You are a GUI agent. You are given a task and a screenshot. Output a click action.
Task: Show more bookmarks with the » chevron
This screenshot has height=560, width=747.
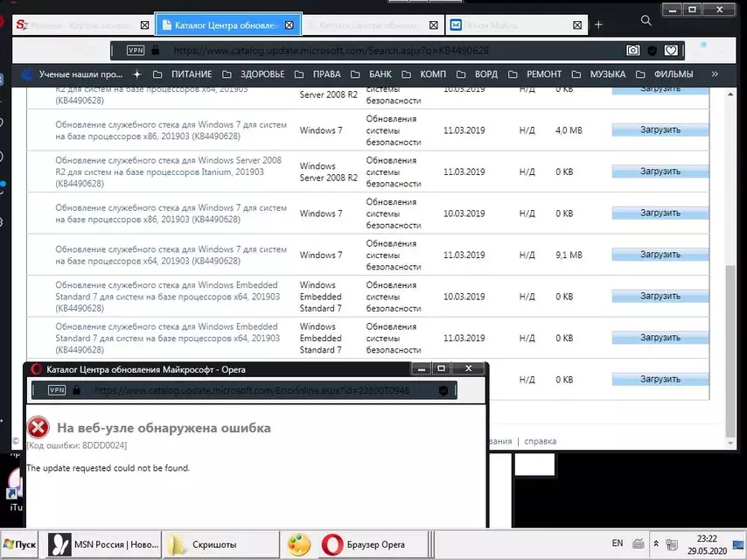point(715,74)
